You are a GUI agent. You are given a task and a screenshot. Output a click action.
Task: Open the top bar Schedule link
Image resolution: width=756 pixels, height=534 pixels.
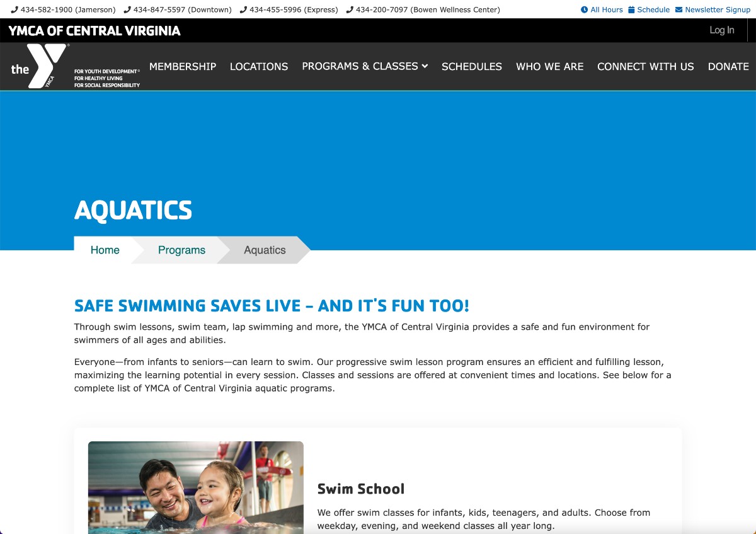(649, 10)
